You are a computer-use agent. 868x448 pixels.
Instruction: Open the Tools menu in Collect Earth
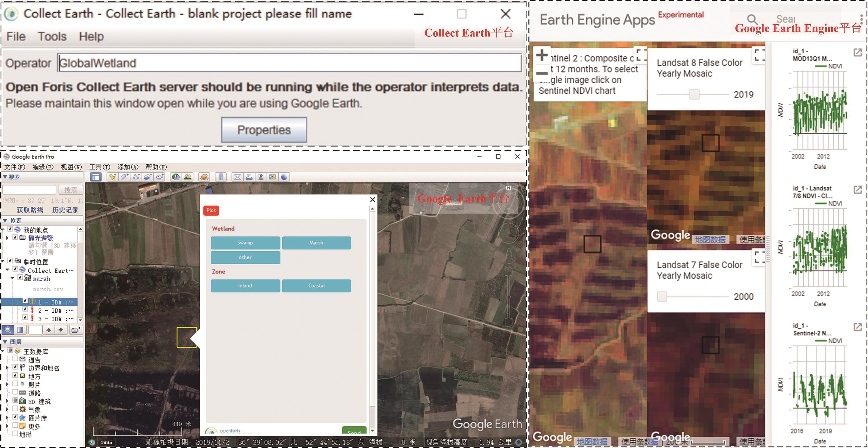pyautogui.click(x=52, y=36)
